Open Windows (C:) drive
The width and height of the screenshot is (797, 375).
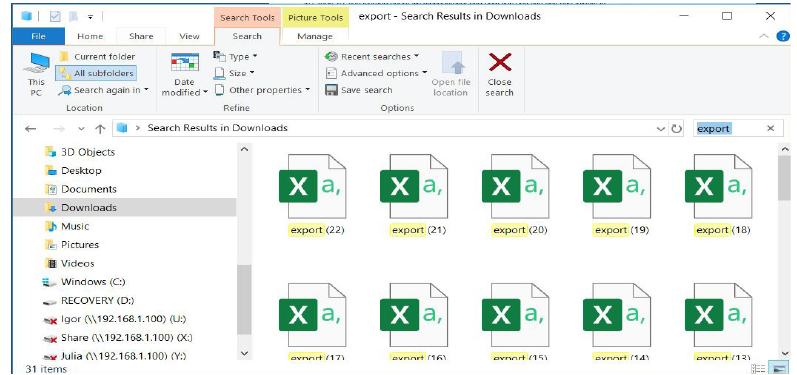pyautogui.click(x=84, y=282)
